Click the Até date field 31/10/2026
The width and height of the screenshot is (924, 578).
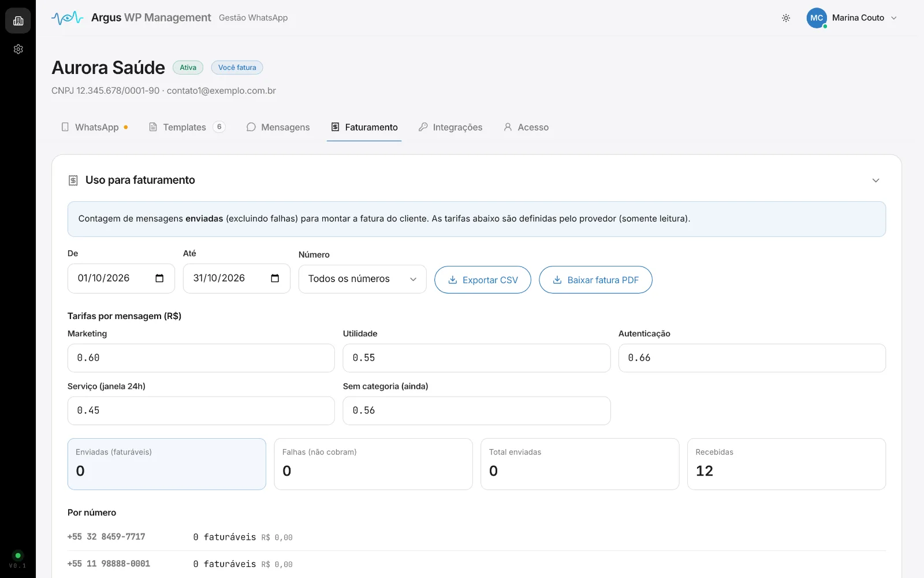click(237, 279)
